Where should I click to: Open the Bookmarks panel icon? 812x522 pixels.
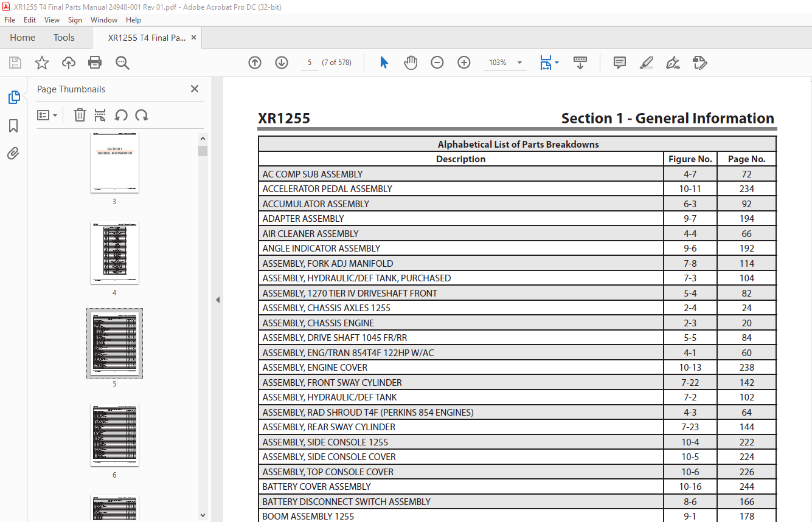pos(13,126)
